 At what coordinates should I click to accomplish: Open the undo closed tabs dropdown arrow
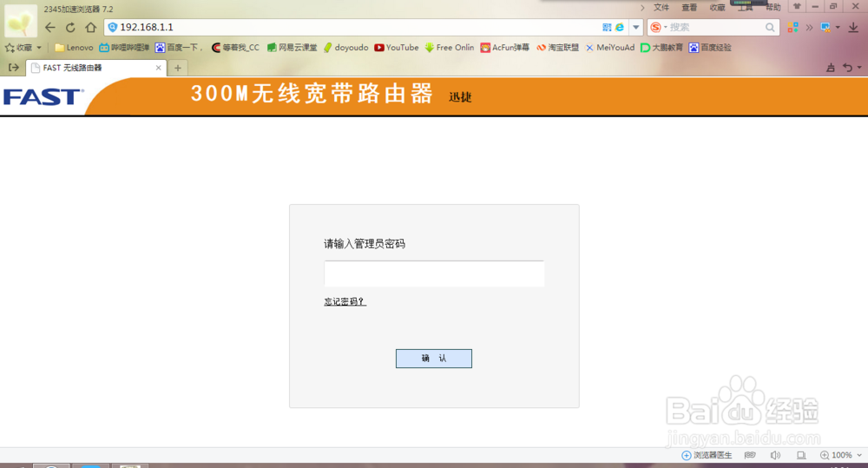(859, 68)
